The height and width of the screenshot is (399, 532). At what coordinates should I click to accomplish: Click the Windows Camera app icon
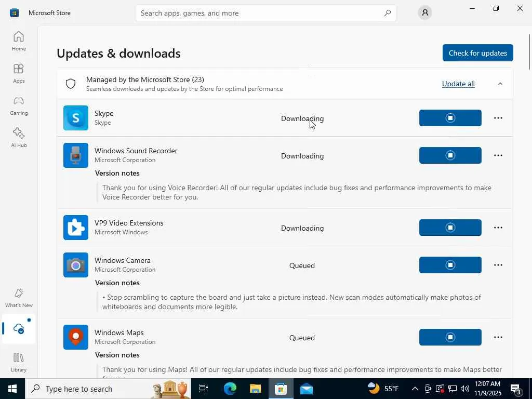76,265
